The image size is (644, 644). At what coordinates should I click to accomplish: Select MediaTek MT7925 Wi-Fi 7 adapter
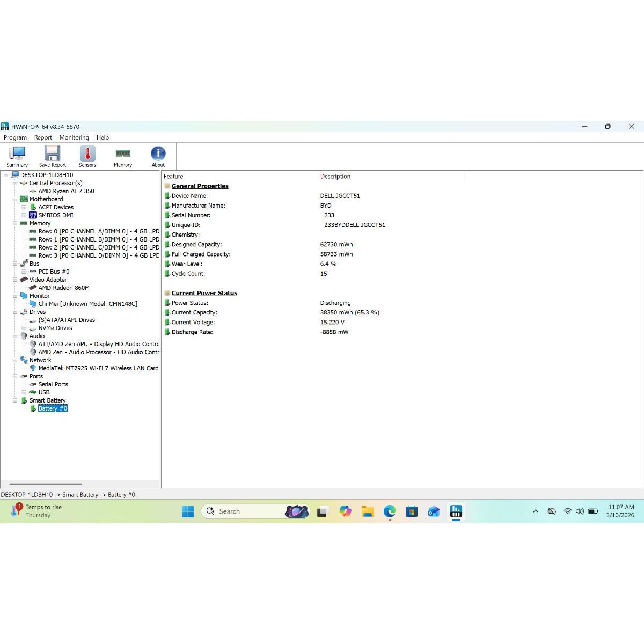click(98, 368)
